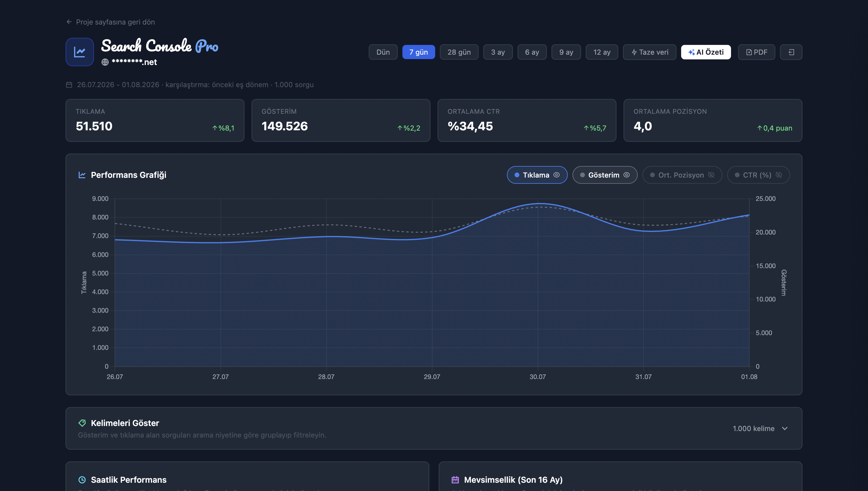The height and width of the screenshot is (491, 868).
Task: Toggle the Tıklama series visibility
Action: pyautogui.click(x=537, y=175)
